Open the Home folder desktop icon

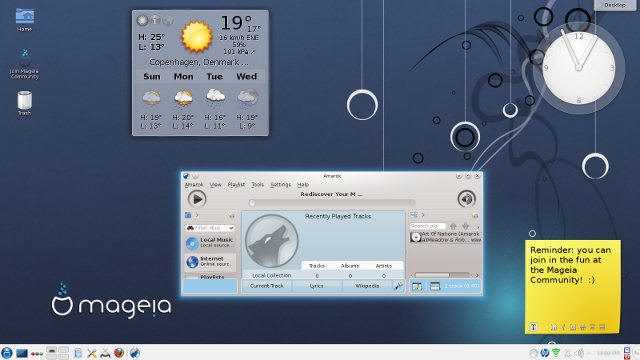tap(24, 20)
